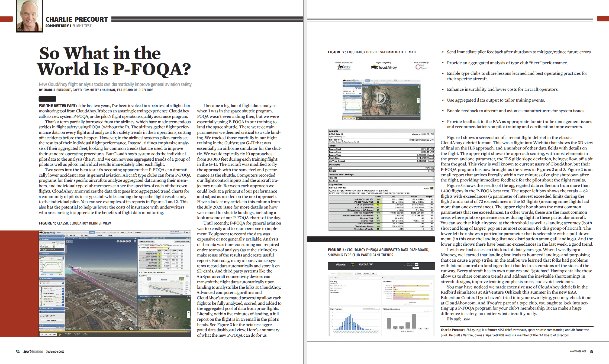The image size is (609, 364).
Task: Zoom out with the minus on Figure 1 map
Action: (x=188, y=316)
